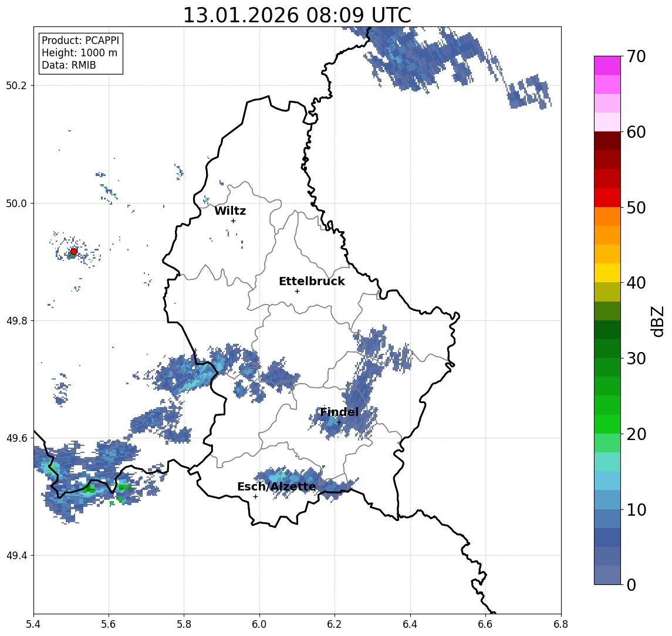Click the 'Product: PCAPPI' text in the info box

80,40
